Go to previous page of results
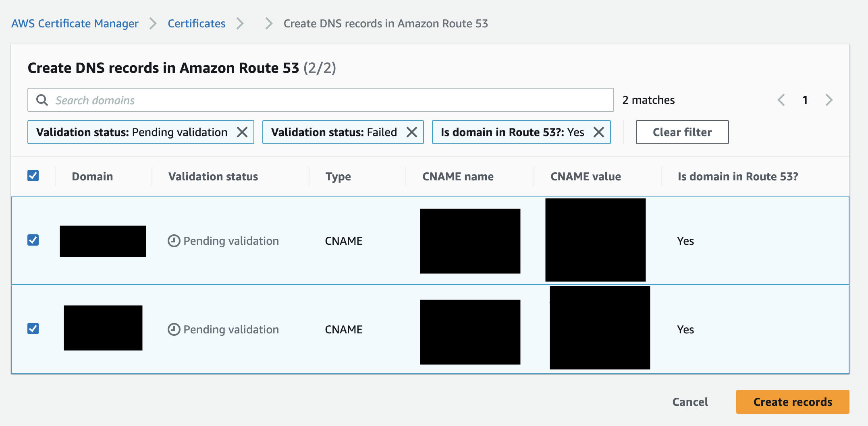This screenshot has width=868, height=426. (x=781, y=100)
